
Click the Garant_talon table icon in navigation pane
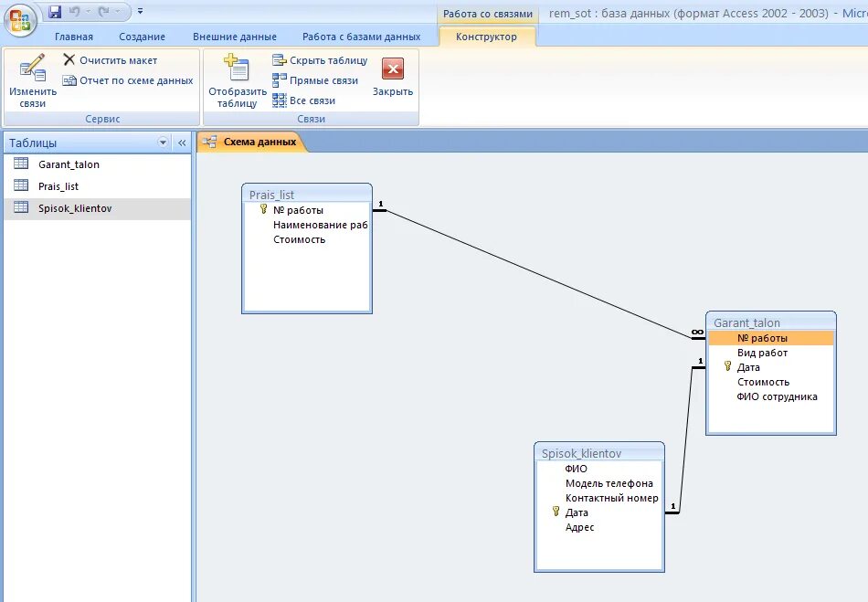(x=21, y=164)
